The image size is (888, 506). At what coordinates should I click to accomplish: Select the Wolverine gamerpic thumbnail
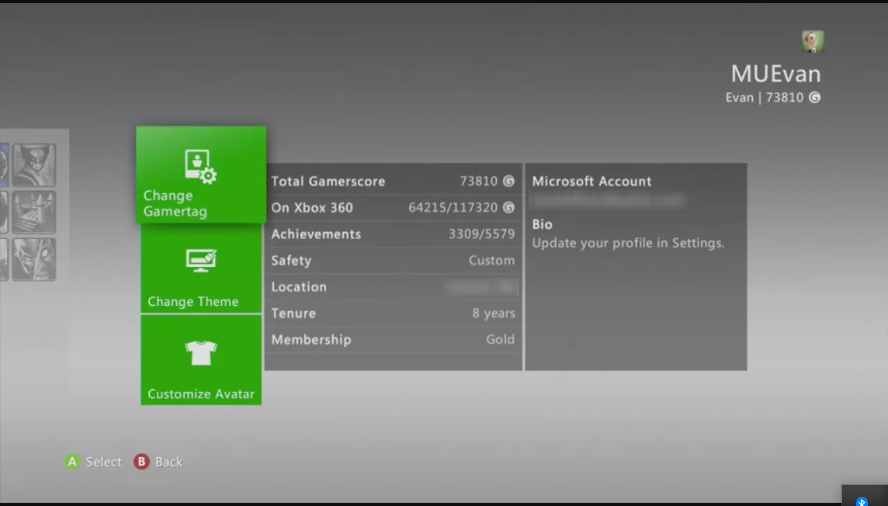(34, 165)
